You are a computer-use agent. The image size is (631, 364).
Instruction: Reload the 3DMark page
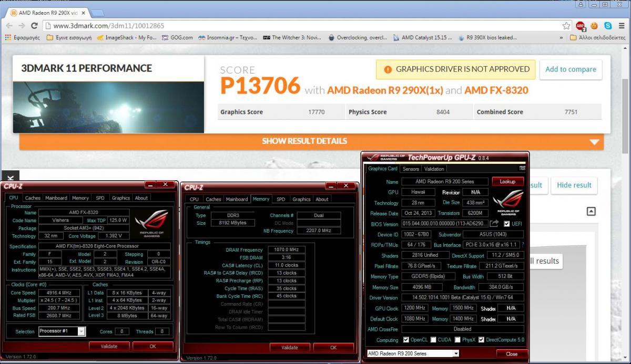tap(35, 25)
